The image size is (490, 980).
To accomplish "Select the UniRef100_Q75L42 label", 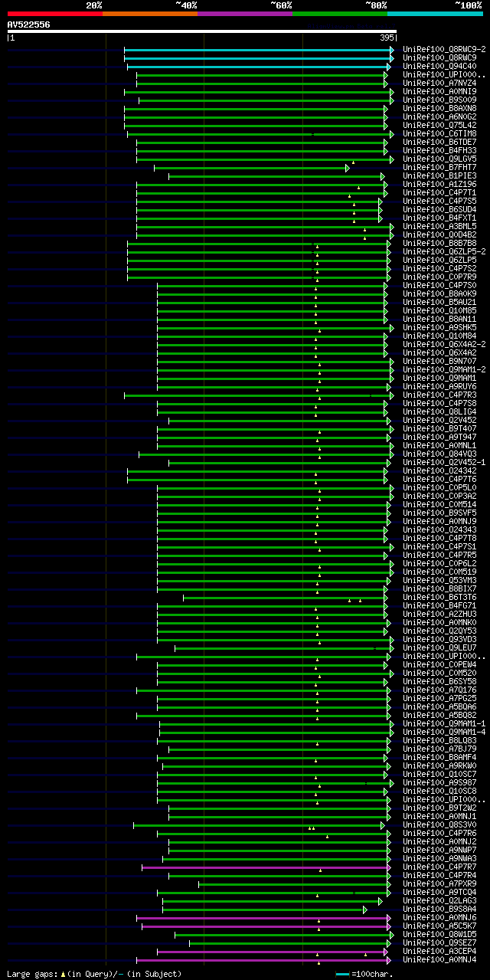I will click(440, 125).
